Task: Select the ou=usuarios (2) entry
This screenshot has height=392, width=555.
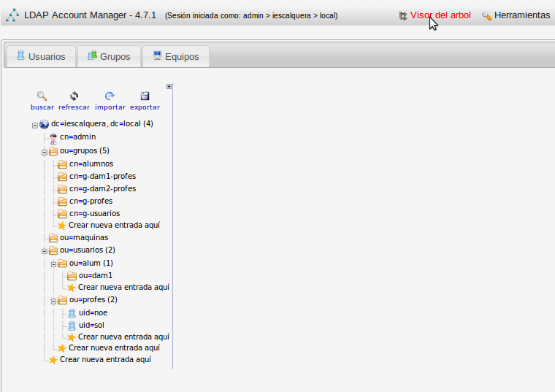Action: [x=88, y=250]
